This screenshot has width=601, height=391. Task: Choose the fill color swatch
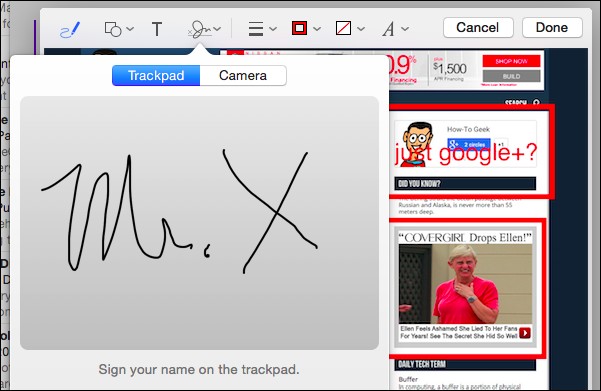tap(343, 28)
